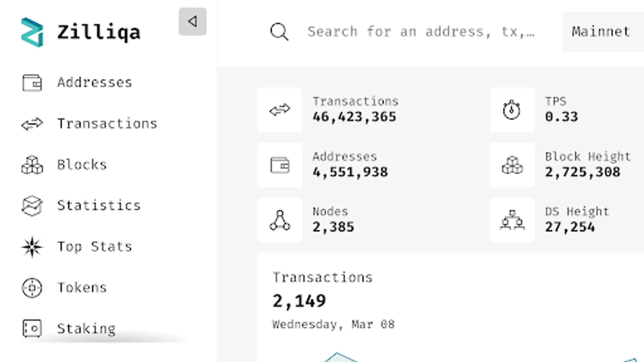Viewport: 644px width, 362px height.
Task: Open Addresses from the sidebar
Action: coord(94,82)
